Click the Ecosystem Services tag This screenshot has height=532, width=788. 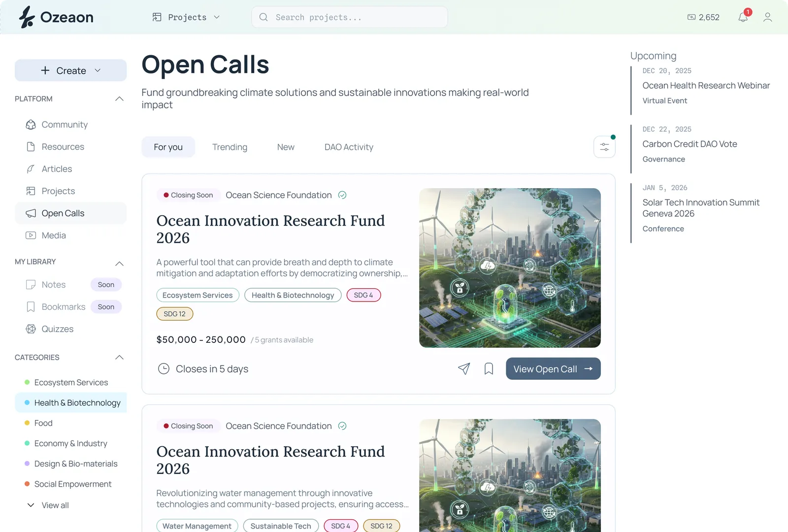pos(197,295)
